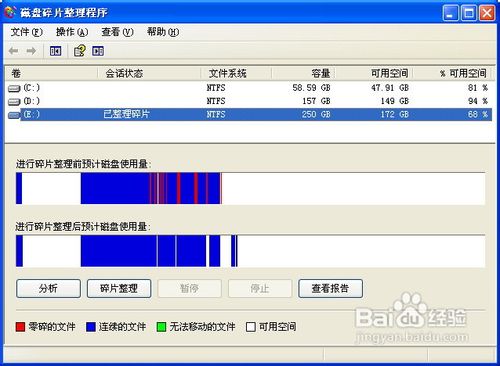Sort by the 文件系统 column header

tap(236, 73)
